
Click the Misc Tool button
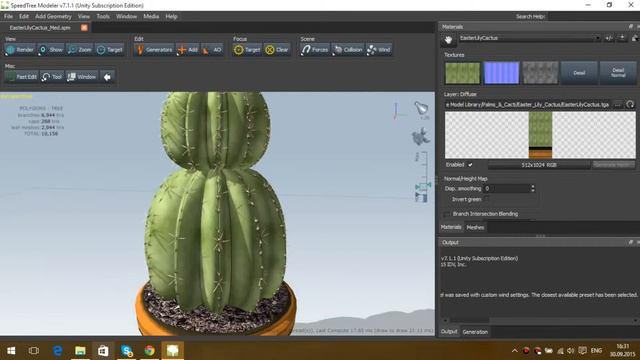52,77
